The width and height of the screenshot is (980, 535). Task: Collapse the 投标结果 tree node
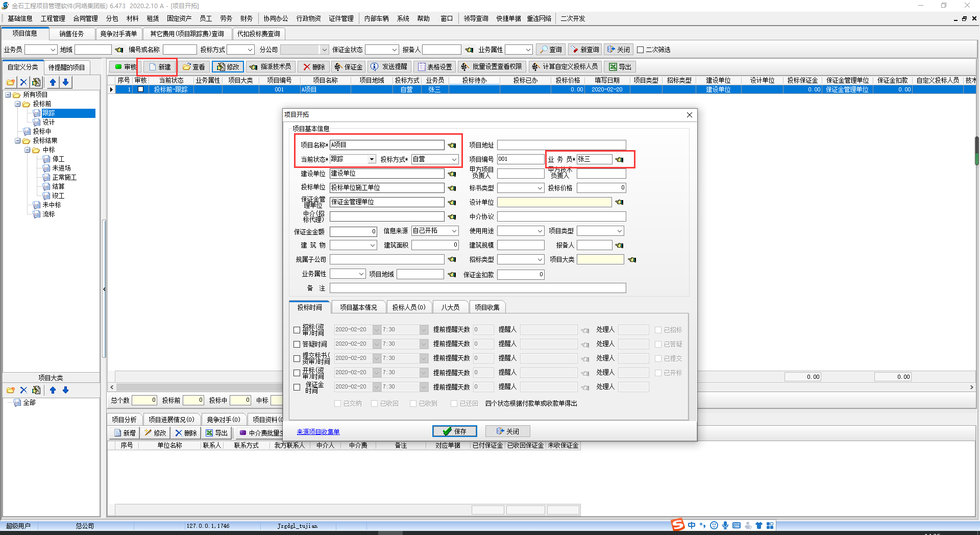point(18,141)
